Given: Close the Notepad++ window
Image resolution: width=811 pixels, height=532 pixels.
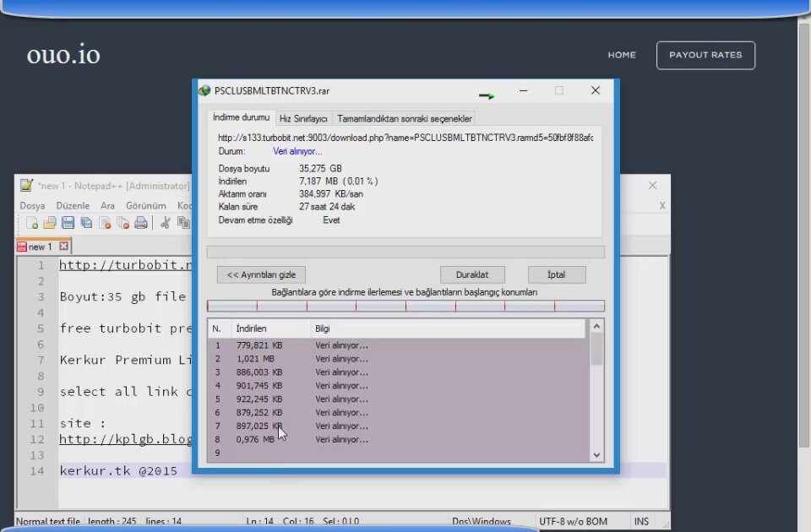Looking at the screenshot, I should click(x=653, y=185).
